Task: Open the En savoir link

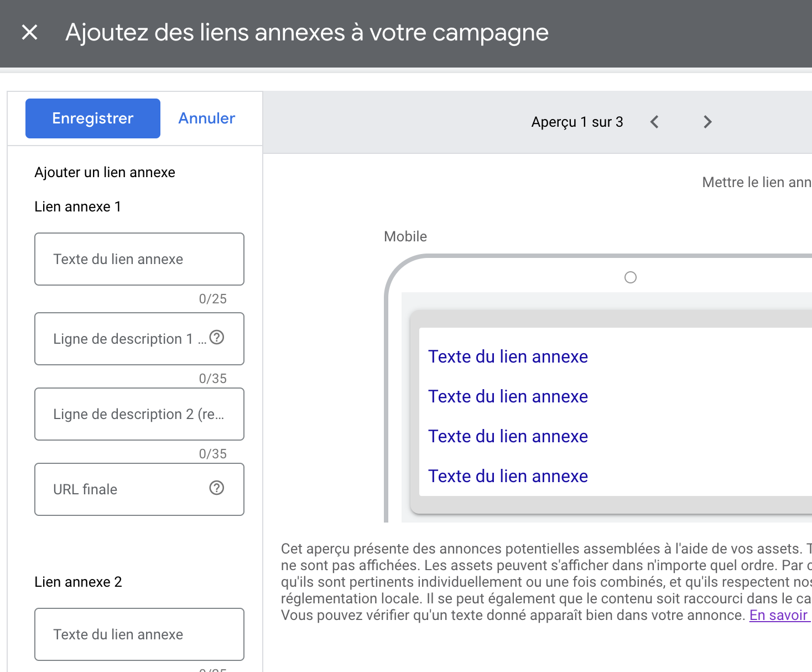Action: pyautogui.click(x=779, y=616)
